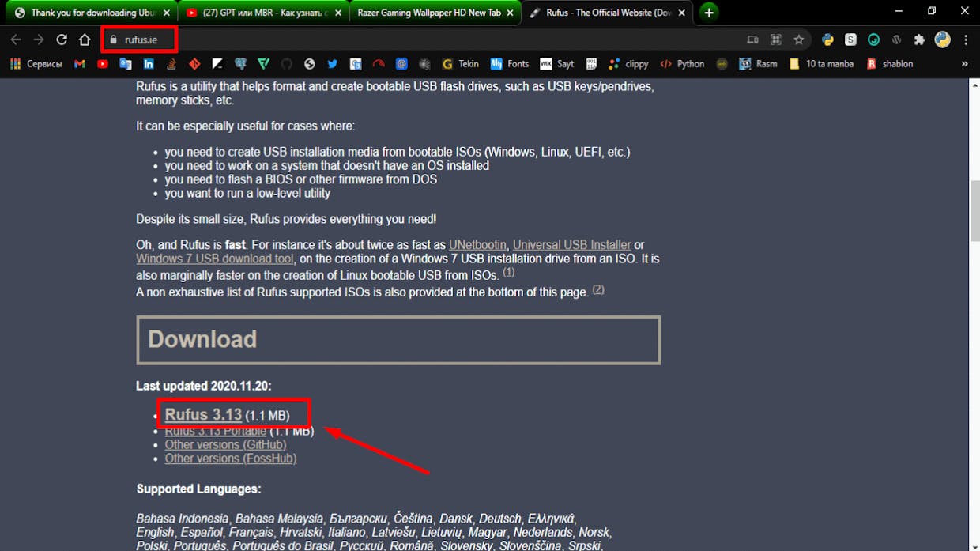Click the Supported Languages heading

coord(198,489)
